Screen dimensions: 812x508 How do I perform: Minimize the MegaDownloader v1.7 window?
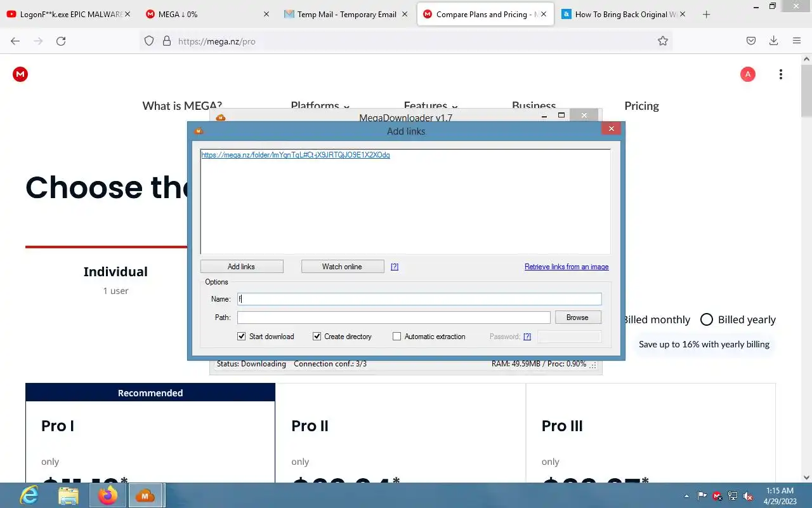pos(544,116)
